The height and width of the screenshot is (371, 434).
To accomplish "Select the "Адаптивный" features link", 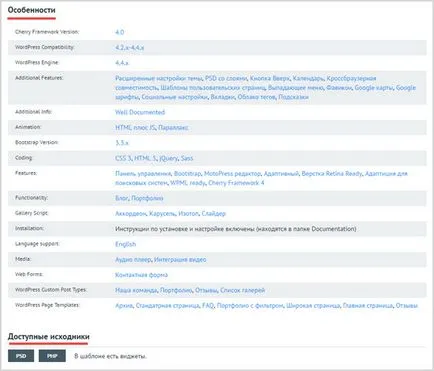I will click(281, 174).
